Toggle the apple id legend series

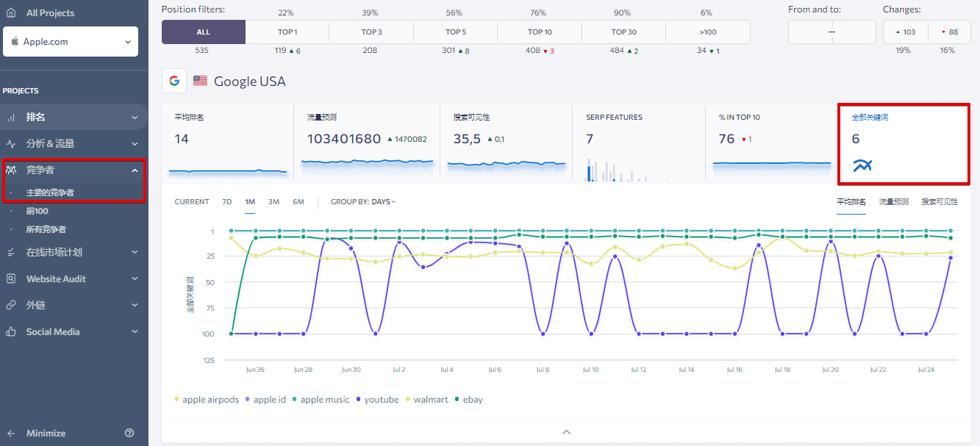[265, 400]
